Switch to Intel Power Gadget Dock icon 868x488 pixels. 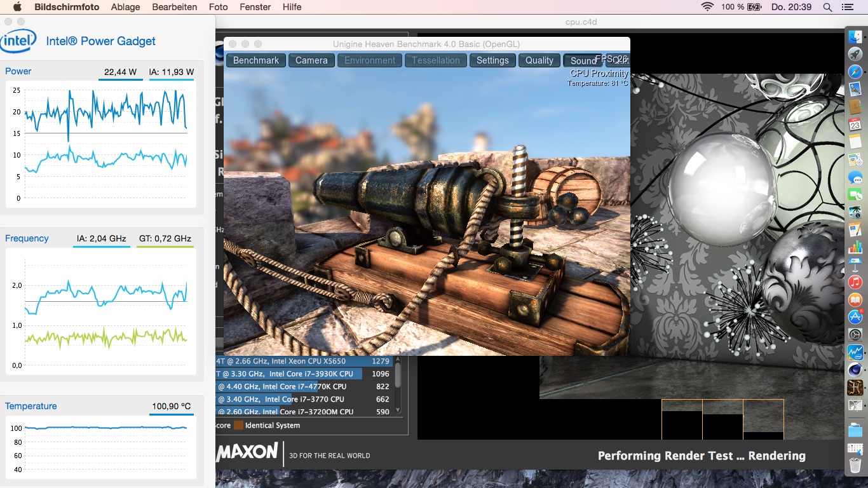pos(855,351)
